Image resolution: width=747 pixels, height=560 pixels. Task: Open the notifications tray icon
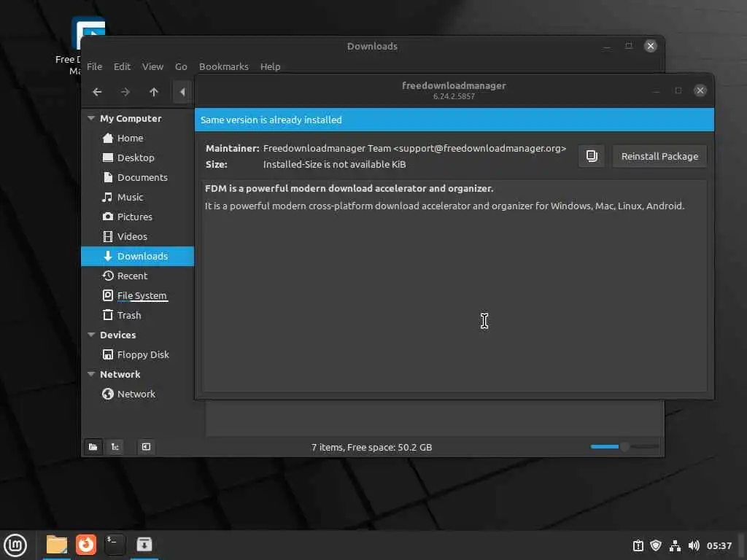tap(638, 545)
